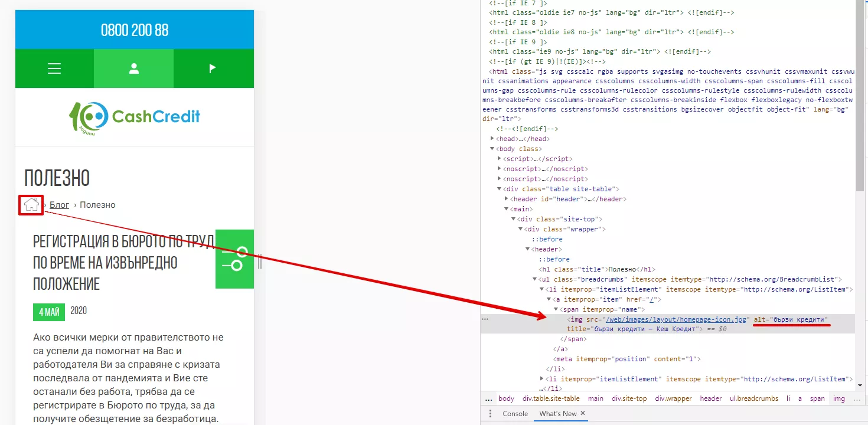This screenshot has height=425, width=868.
Task: Select body in DOM breadcrumb bar
Action: coord(506,398)
